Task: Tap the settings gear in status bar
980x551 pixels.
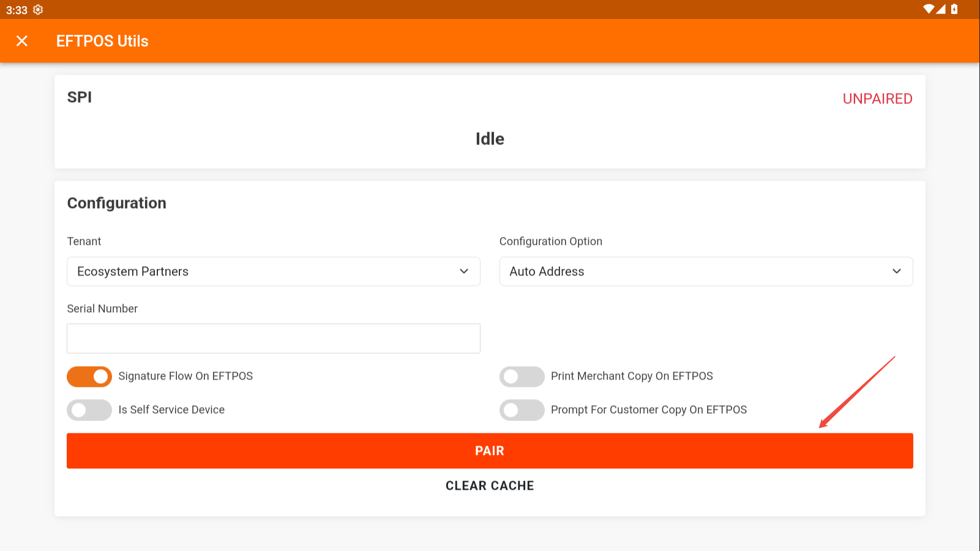Action: (x=38, y=10)
